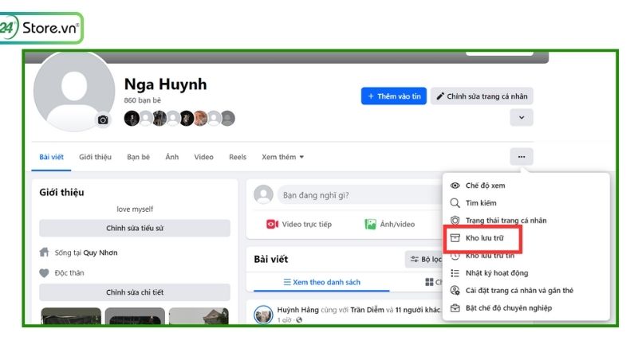Select Tìm kiếm menu item
Viewport: 638px width, 364px height.
526,203
